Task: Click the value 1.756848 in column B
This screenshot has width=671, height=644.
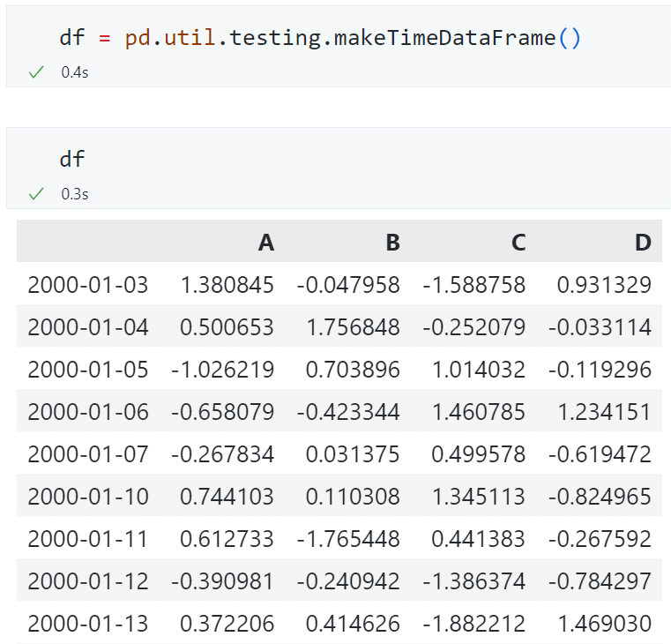Action: coord(353,327)
